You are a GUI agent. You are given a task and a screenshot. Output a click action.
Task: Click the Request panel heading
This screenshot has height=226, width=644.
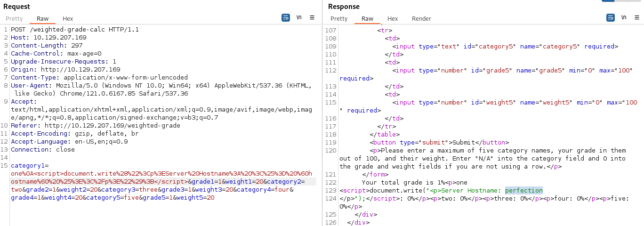coord(16,7)
